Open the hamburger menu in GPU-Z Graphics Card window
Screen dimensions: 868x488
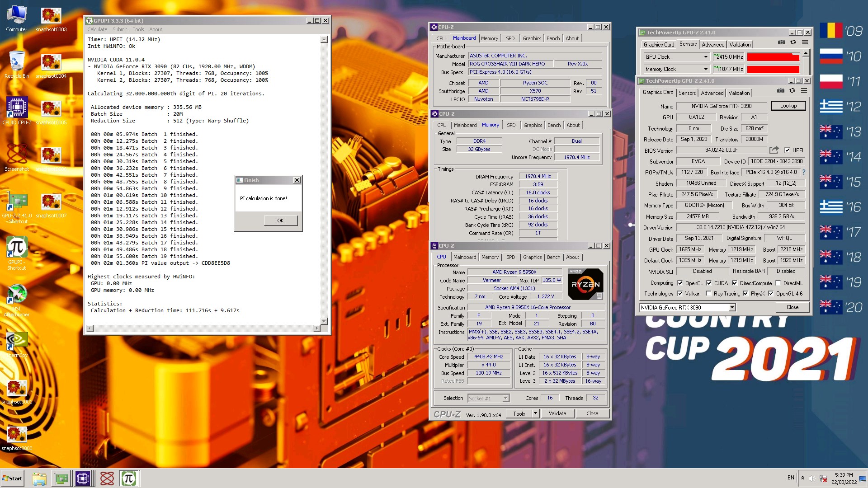[x=804, y=90]
